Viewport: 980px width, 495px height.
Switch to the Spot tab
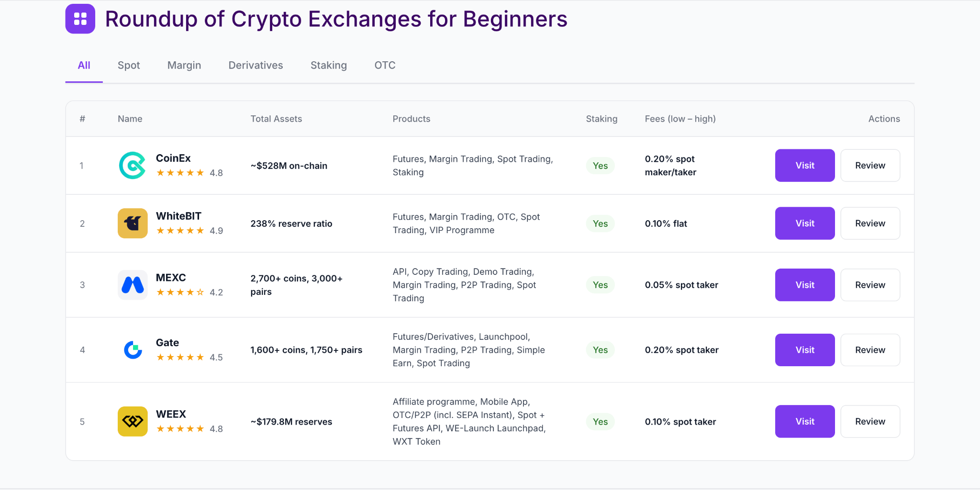[x=129, y=66]
